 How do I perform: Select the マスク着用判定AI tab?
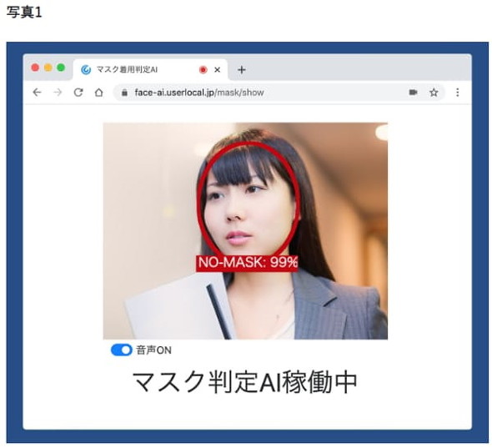[x=150, y=69]
